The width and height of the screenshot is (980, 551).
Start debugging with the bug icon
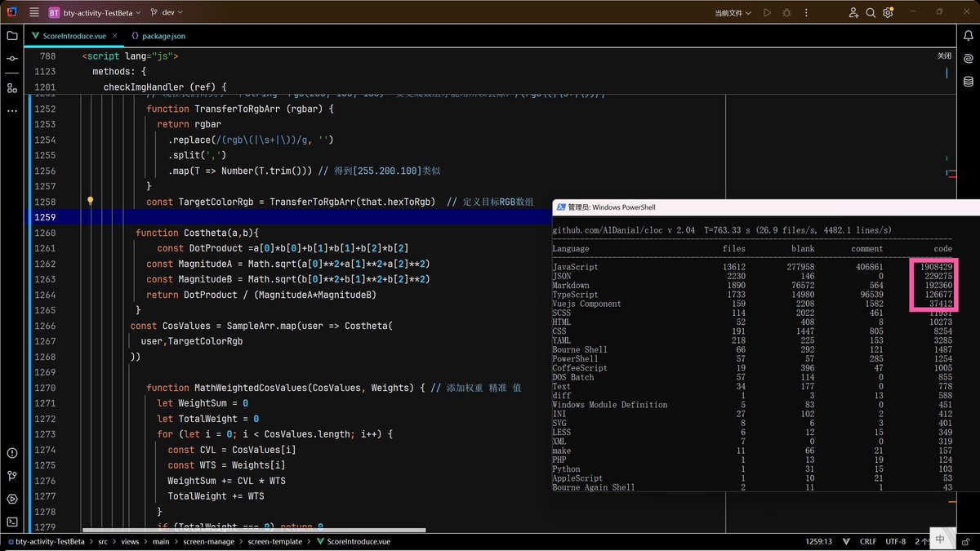786,12
